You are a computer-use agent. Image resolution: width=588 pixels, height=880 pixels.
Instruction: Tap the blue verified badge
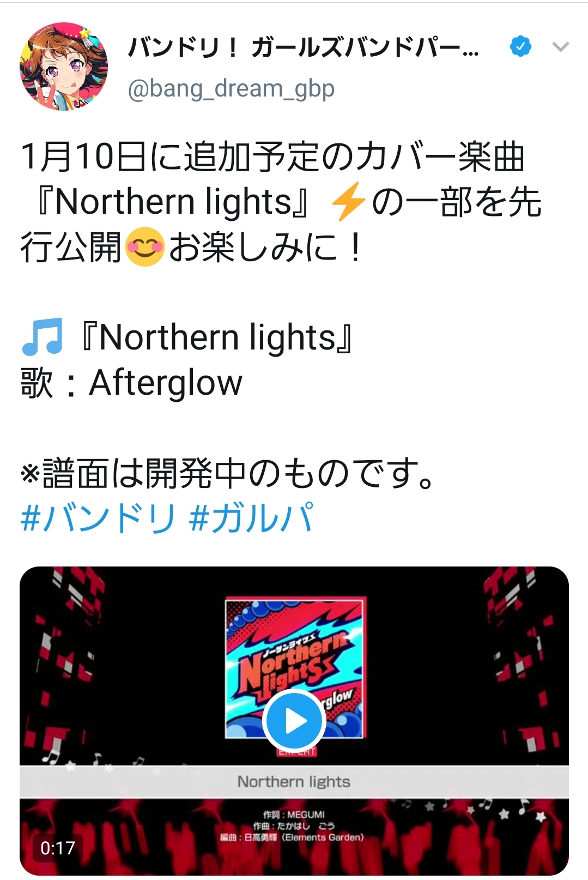point(520,46)
